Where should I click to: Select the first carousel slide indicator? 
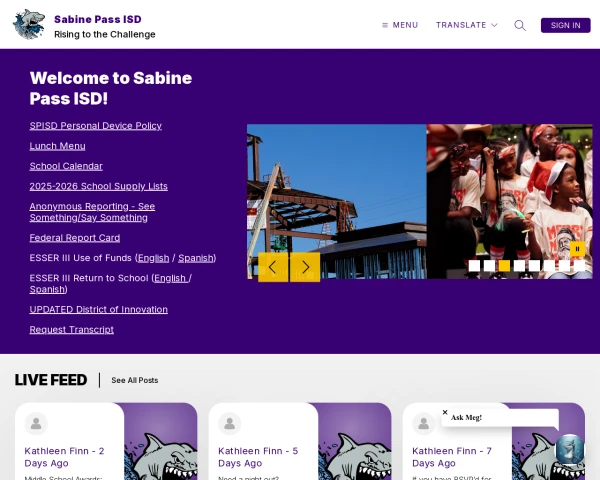(x=474, y=265)
